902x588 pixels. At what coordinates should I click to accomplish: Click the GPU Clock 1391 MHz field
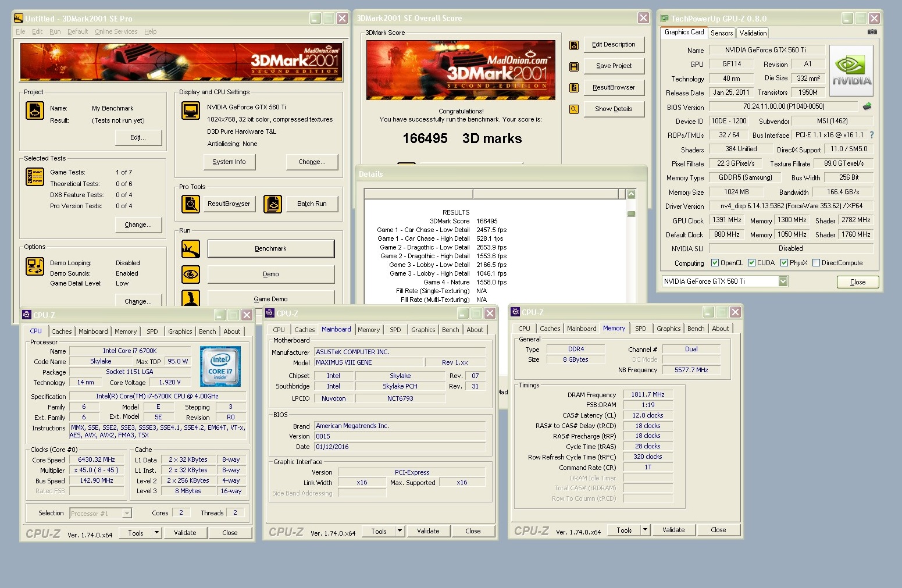click(727, 220)
